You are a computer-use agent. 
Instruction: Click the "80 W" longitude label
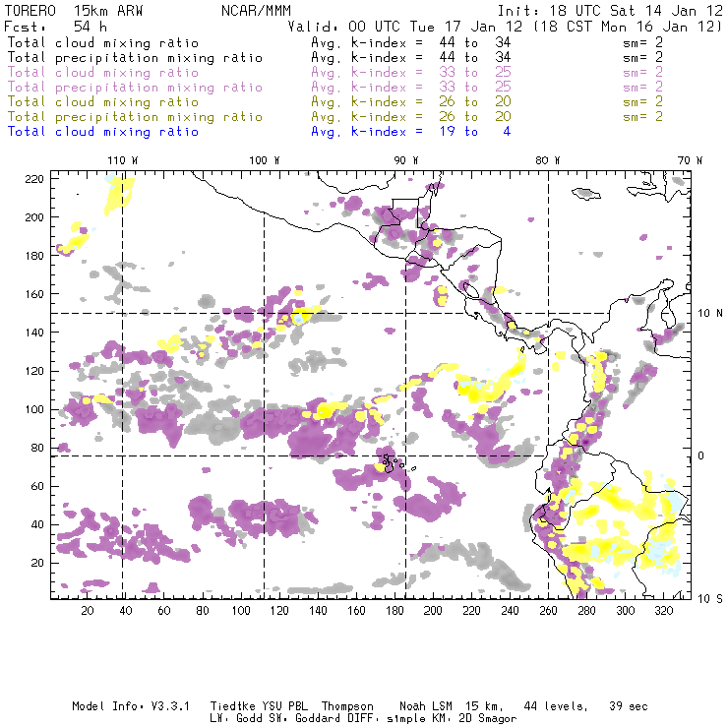(548, 160)
